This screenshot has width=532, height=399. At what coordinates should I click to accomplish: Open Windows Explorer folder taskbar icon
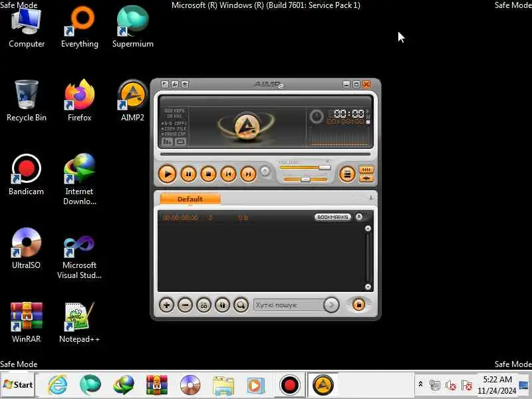(223, 385)
